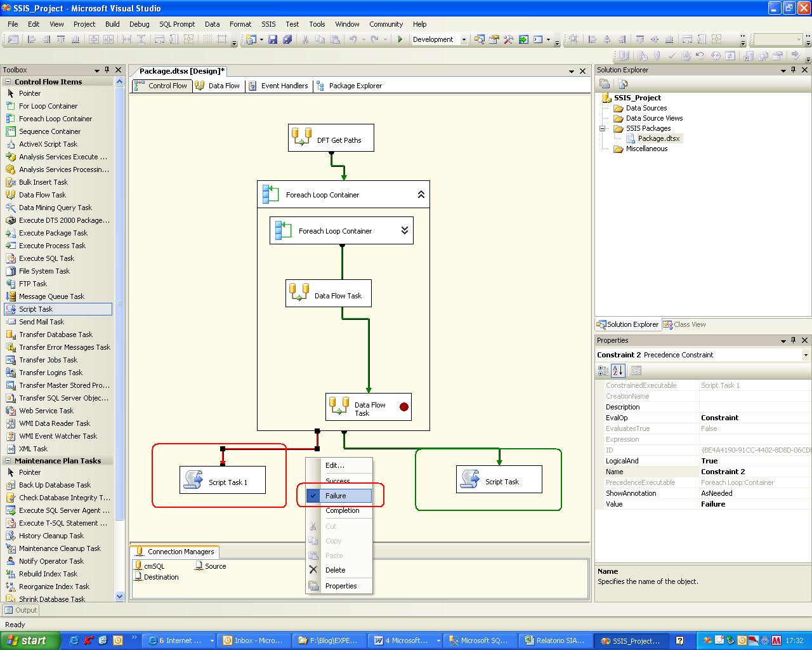Click the Properties icon in Solution Explorer toolbar

pyautogui.click(x=605, y=84)
